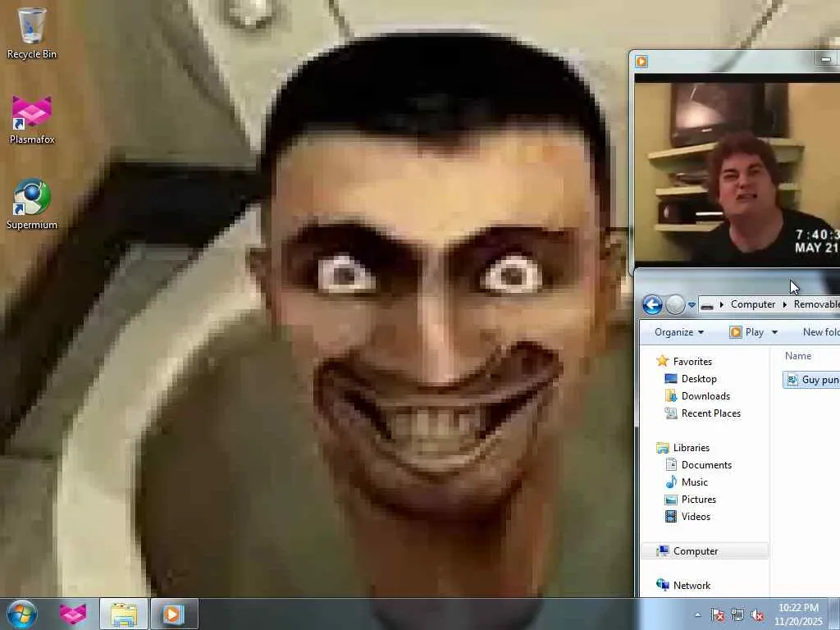Sort files by the Name column
This screenshot has width=840, height=630.
click(797, 356)
